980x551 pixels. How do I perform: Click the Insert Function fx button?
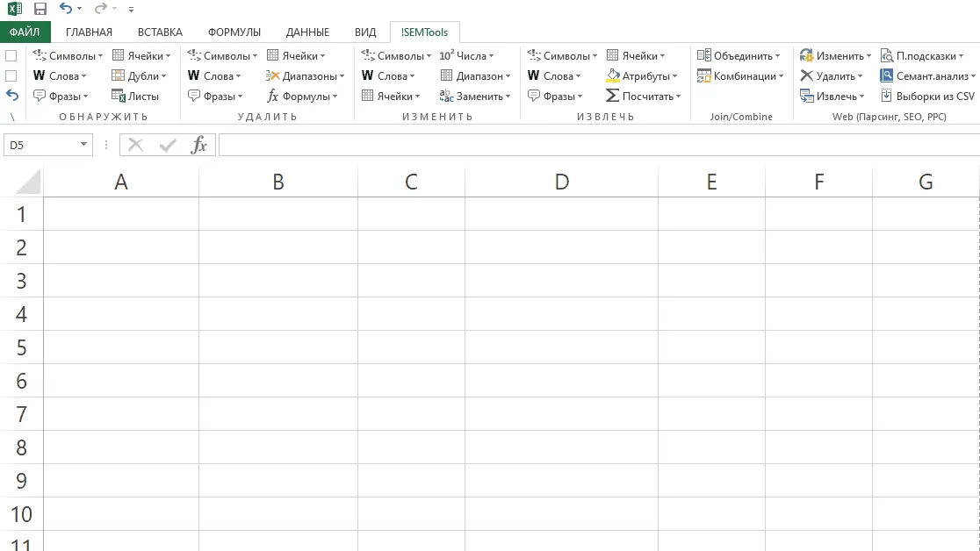click(x=199, y=145)
